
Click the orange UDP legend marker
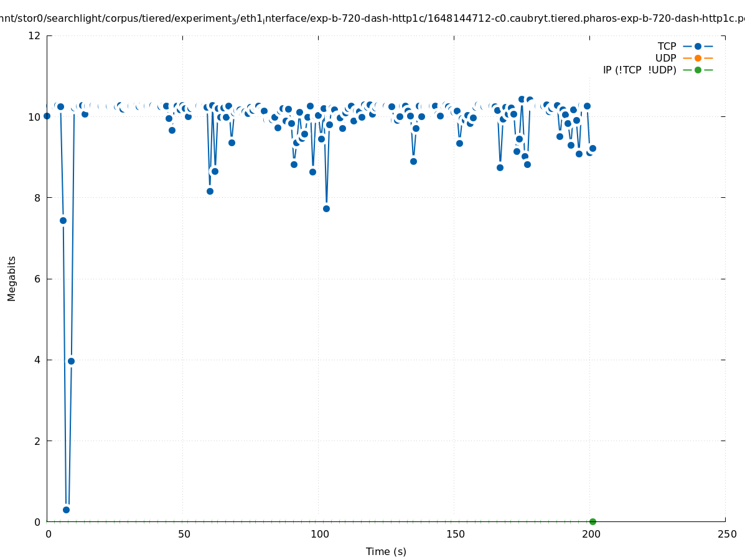pyautogui.click(x=698, y=58)
